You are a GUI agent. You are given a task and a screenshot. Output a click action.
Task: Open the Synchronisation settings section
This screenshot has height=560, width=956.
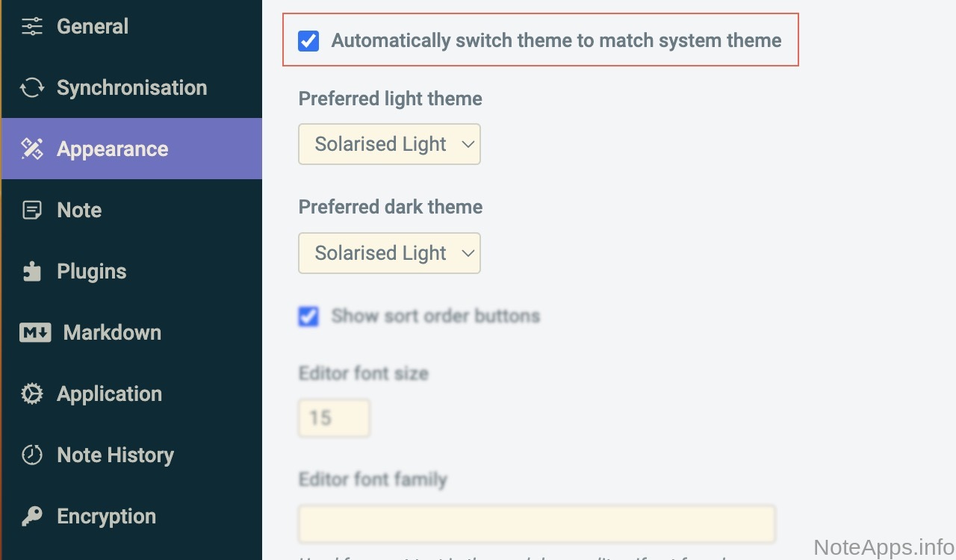pyautogui.click(x=131, y=88)
